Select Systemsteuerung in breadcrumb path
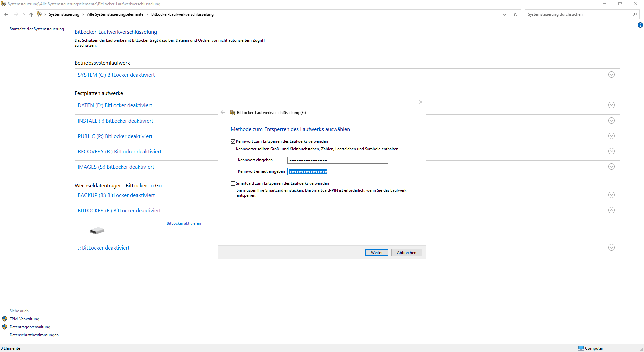Viewport: 644px width, 352px height. tap(64, 14)
